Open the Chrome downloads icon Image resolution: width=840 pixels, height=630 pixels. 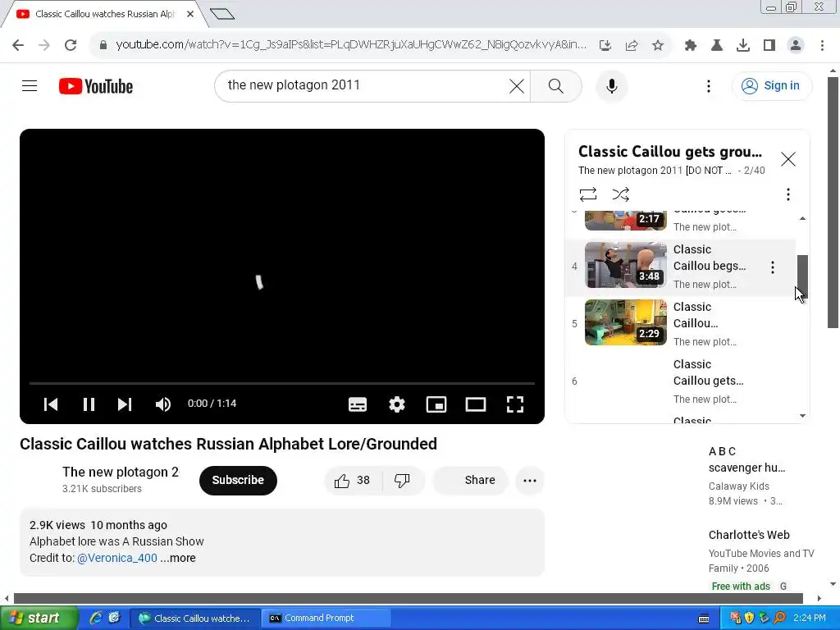tap(743, 46)
